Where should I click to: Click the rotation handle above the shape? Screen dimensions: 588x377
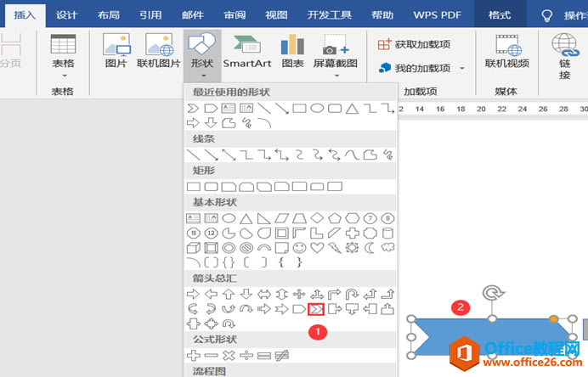click(492, 293)
